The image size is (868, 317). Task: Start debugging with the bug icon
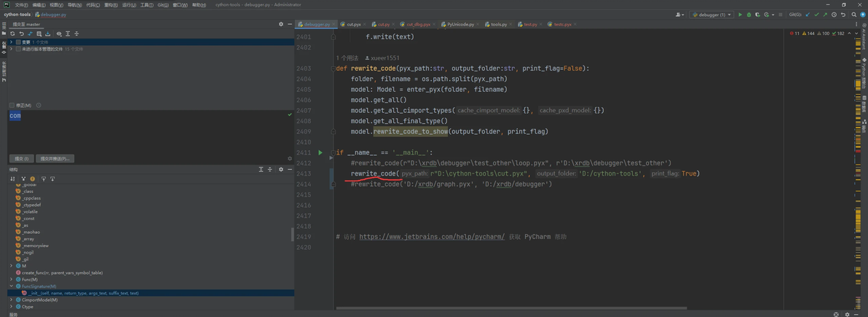[749, 15]
